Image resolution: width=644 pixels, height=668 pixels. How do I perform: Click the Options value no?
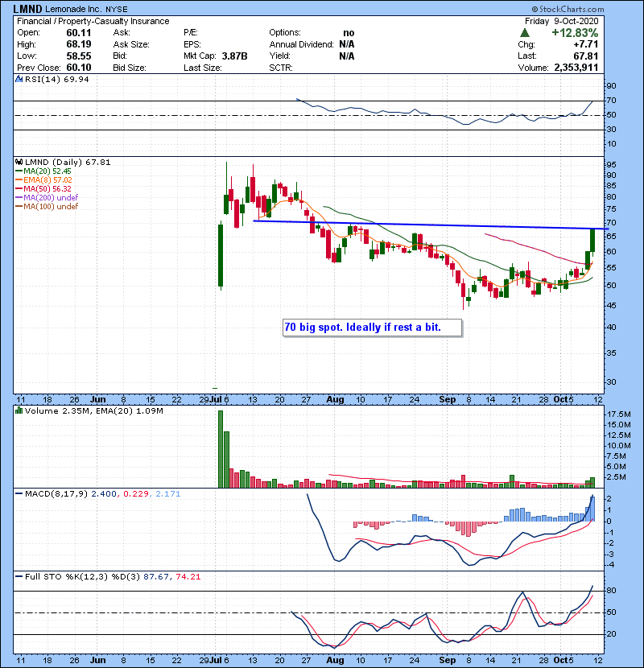coord(349,33)
